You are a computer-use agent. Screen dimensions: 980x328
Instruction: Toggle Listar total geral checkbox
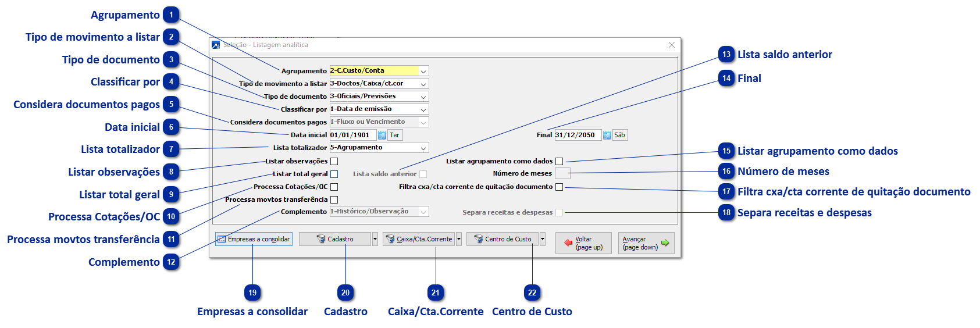point(334,174)
